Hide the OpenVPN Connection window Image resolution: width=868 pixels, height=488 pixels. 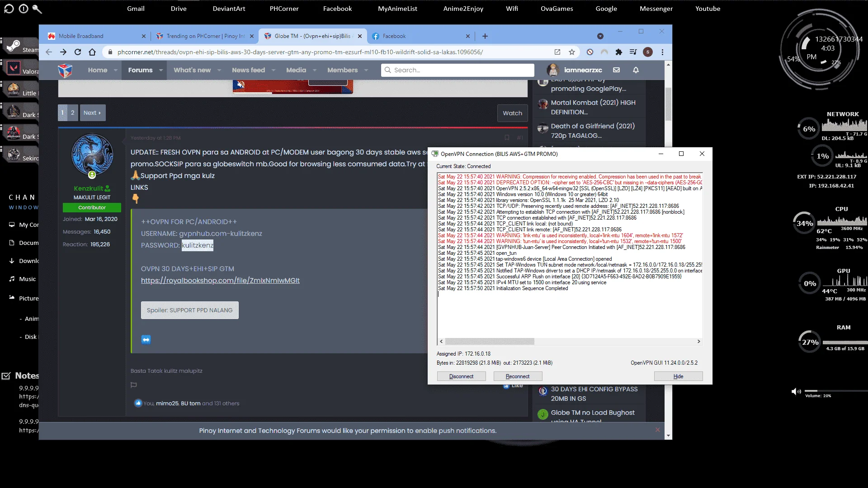(x=678, y=376)
